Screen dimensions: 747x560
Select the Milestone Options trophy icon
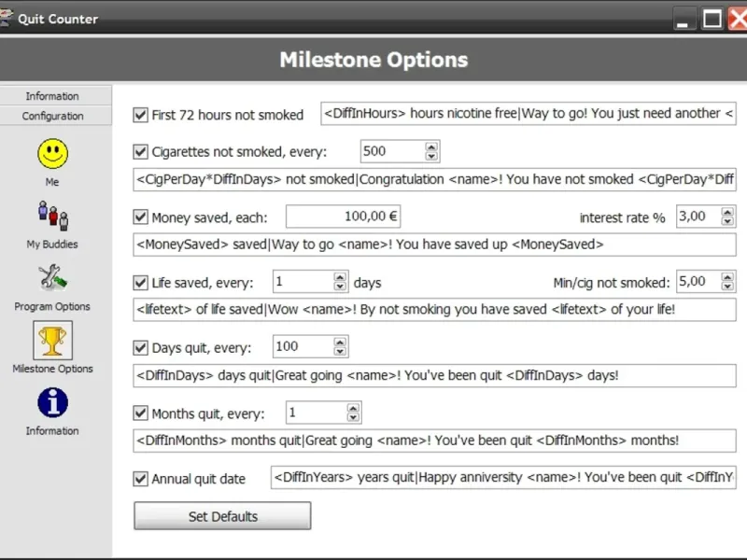[x=52, y=341]
